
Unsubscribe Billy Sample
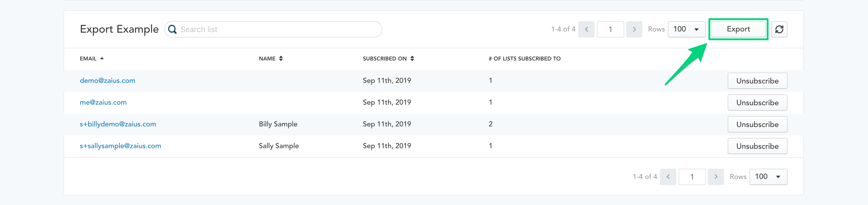pos(758,125)
